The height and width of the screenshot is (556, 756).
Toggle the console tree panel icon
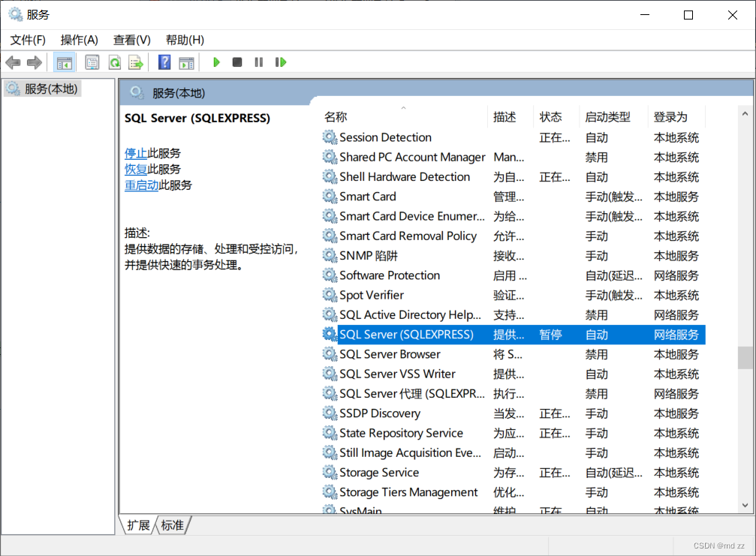tap(65, 62)
